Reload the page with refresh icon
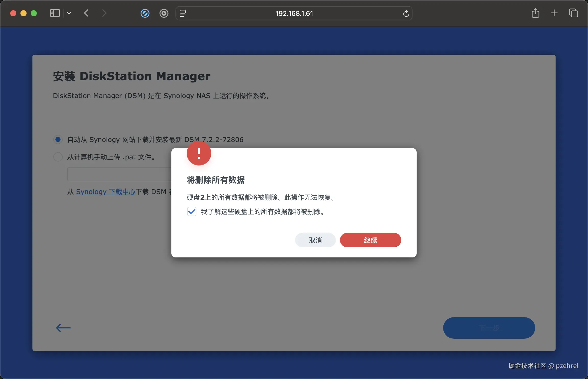 click(x=406, y=13)
